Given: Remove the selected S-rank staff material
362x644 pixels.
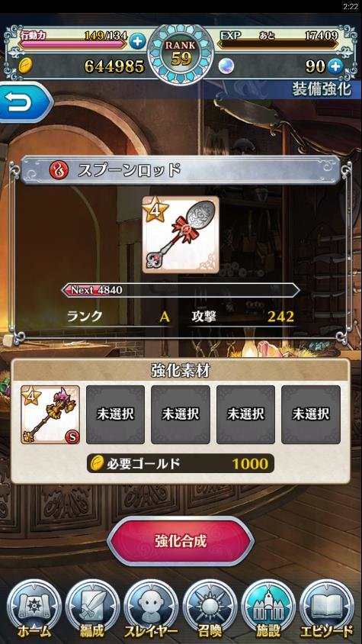Looking at the screenshot, I should pyautogui.click(x=50, y=414).
